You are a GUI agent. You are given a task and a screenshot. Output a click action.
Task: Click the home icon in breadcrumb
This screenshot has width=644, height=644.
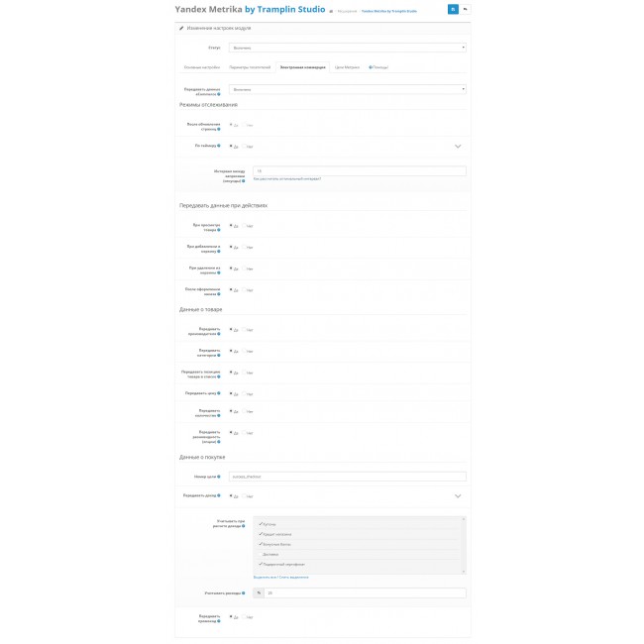(331, 11)
